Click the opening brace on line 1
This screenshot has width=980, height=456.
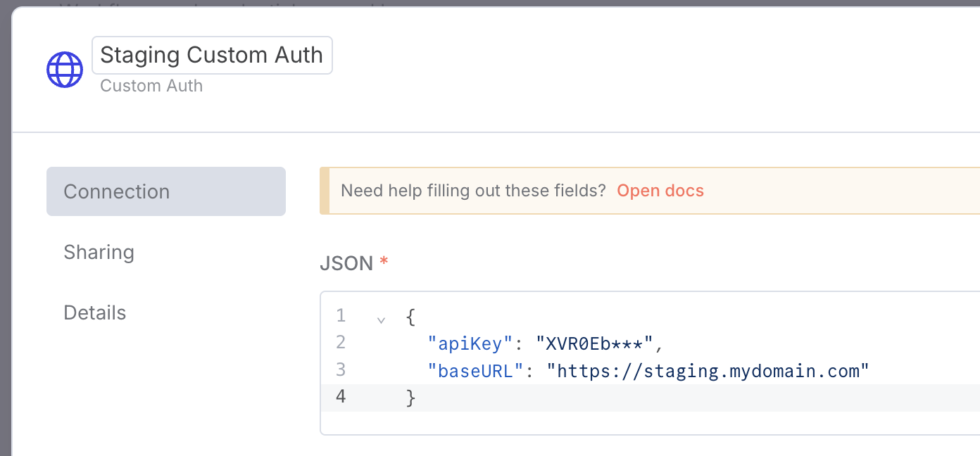[x=411, y=316]
